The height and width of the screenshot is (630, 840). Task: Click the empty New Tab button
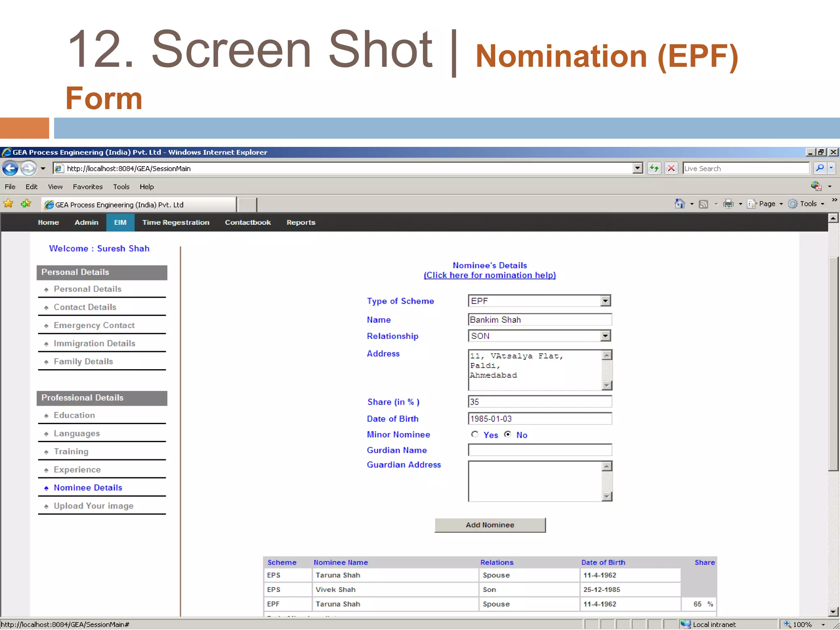[x=247, y=204]
